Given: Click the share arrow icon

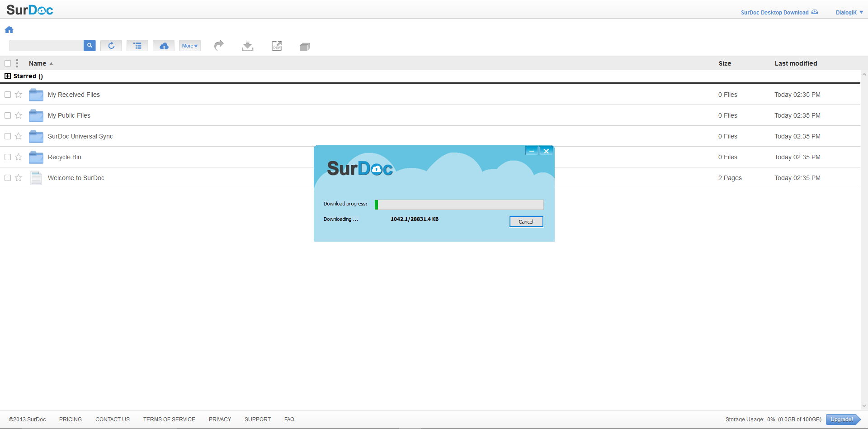Looking at the screenshot, I should [219, 45].
